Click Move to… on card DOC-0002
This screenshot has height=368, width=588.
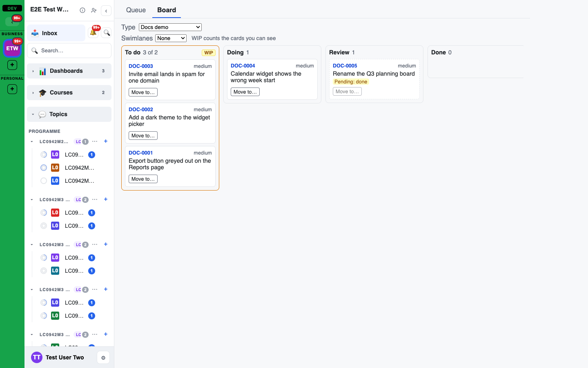(x=143, y=136)
